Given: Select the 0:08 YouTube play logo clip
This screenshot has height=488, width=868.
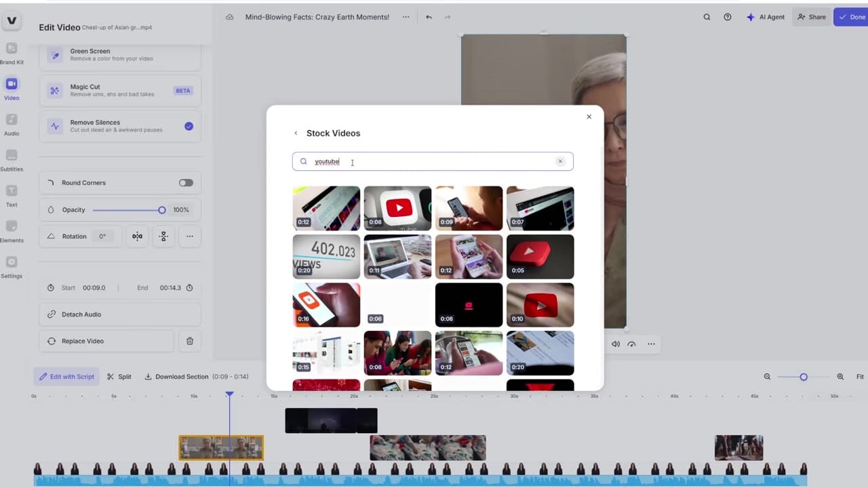Looking at the screenshot, I should [397, 208].
